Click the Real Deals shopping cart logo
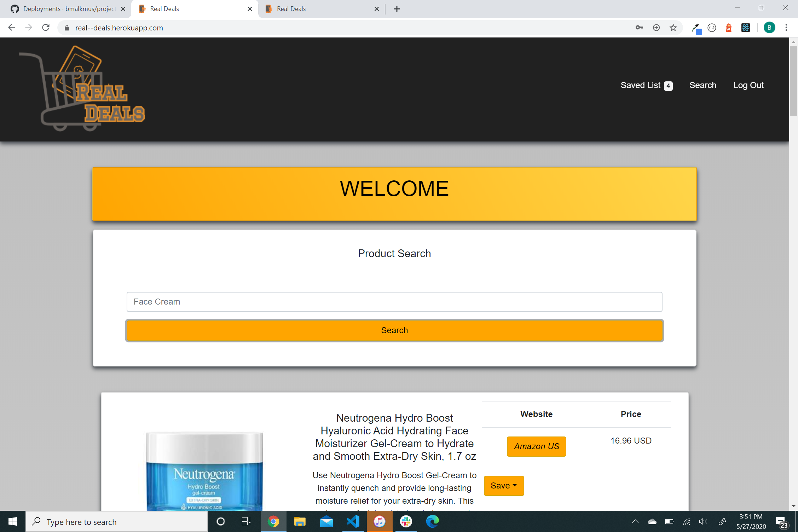The height and width of the screenshot is (532, 798). (82, 88)
